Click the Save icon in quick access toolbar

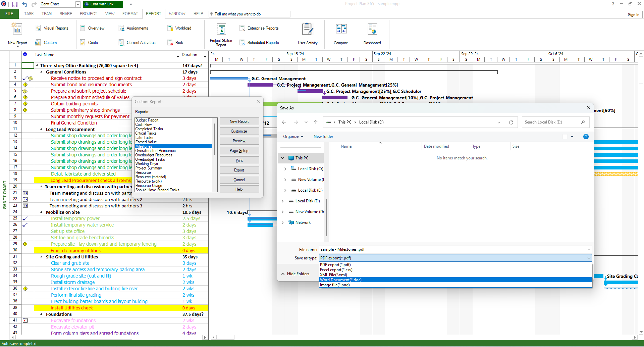[14, 4]
